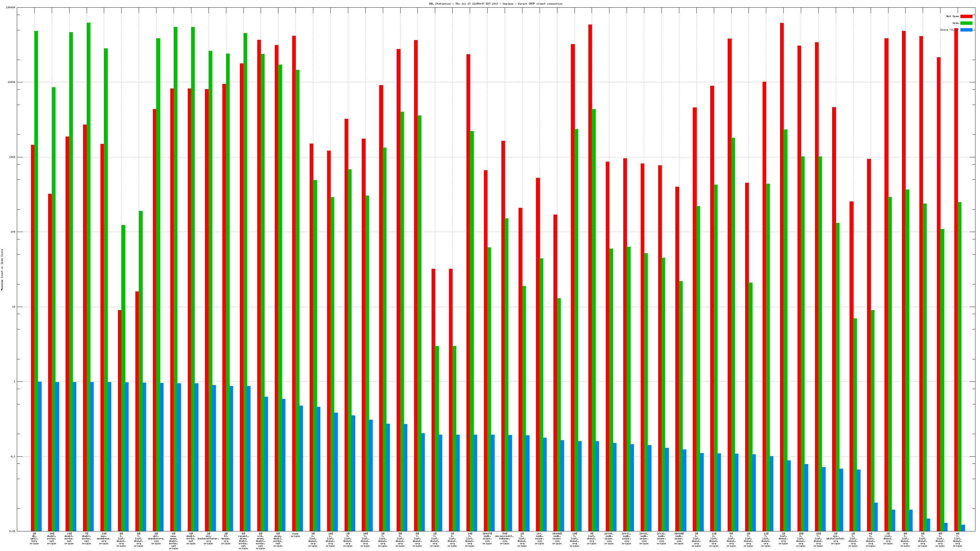Click the zen.spamhaus.org x-axis label
980x551 pixels.
click(x=104, y=538)
